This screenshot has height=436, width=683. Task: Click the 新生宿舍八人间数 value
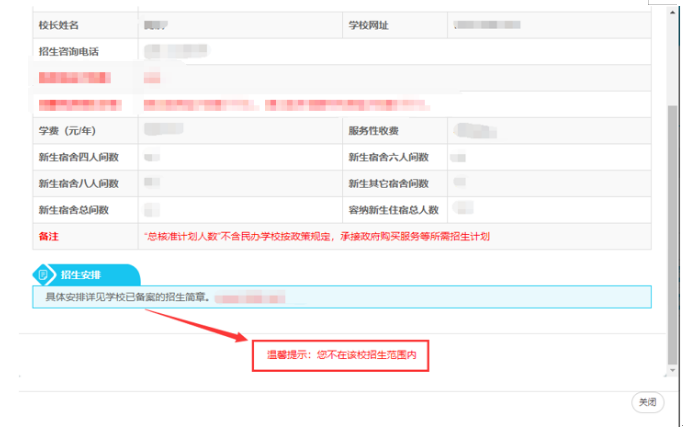point(152,182)
